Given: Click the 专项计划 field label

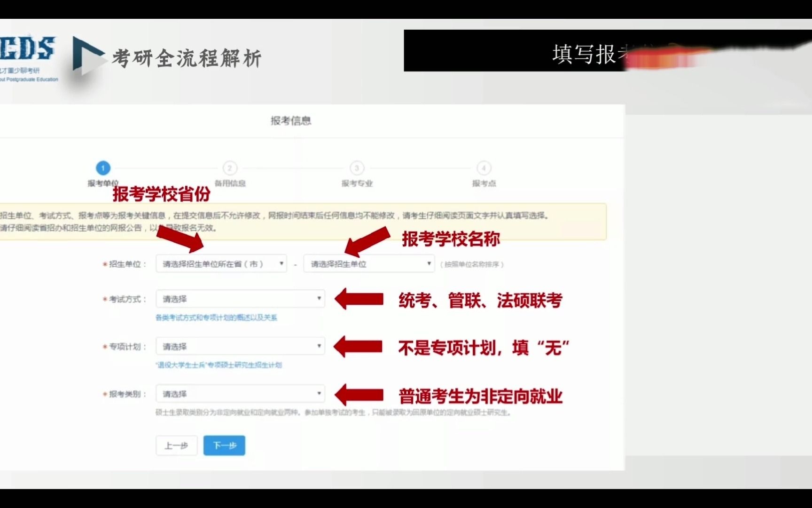Looking at the screenshot, I should click(x=125, y=347).
